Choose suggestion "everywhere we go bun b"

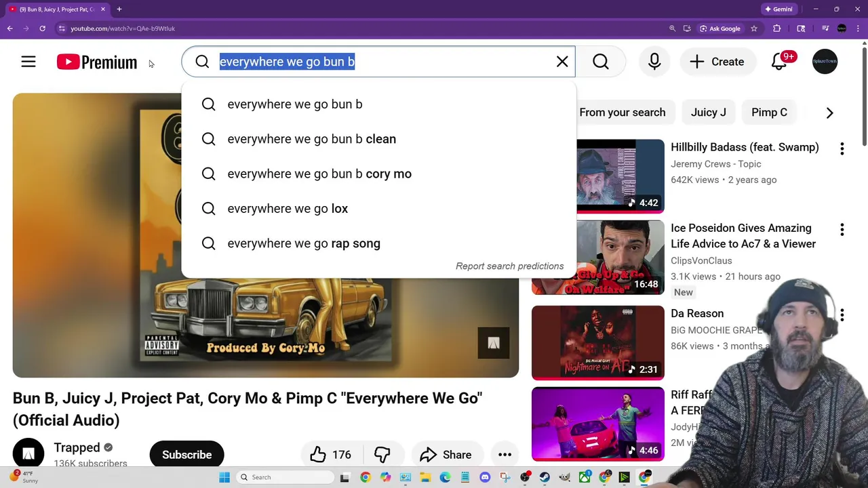click(378, 104)
